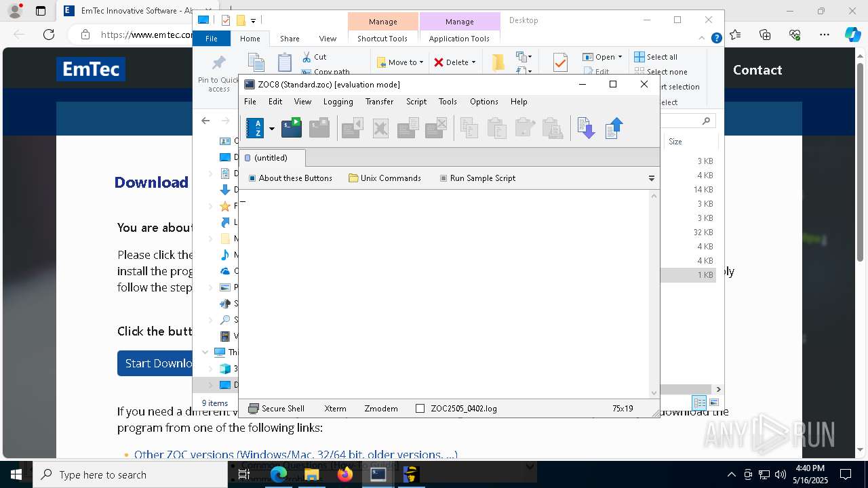Click the About these Buttons user button
This screenshot has width=868, height=488.
click(x=290, y=178)
